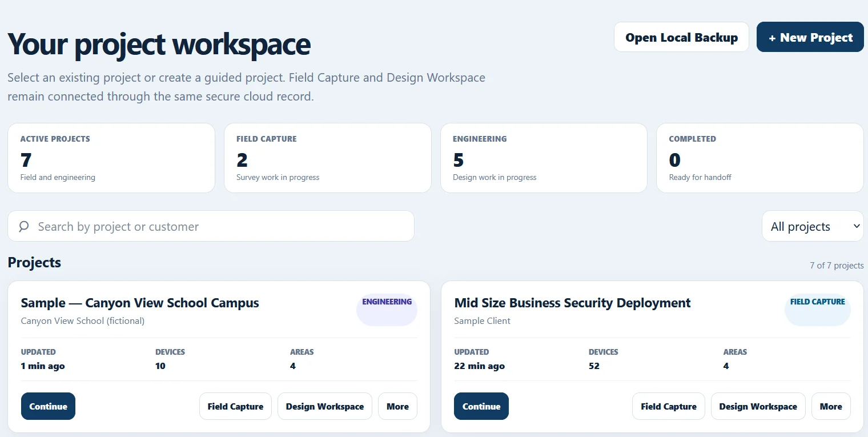Click the Sample — Canyon View School Campus title
Viewport: 868px width, 437px height.
point(140,303)
